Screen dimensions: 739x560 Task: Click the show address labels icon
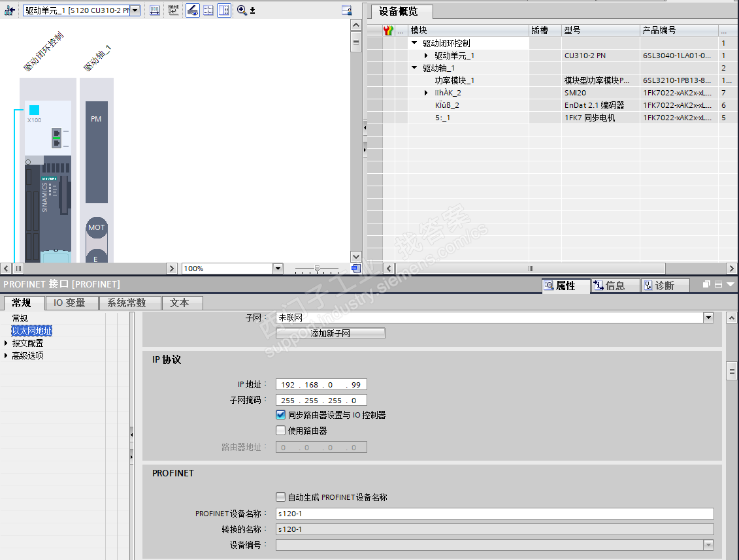pos(155,10)
